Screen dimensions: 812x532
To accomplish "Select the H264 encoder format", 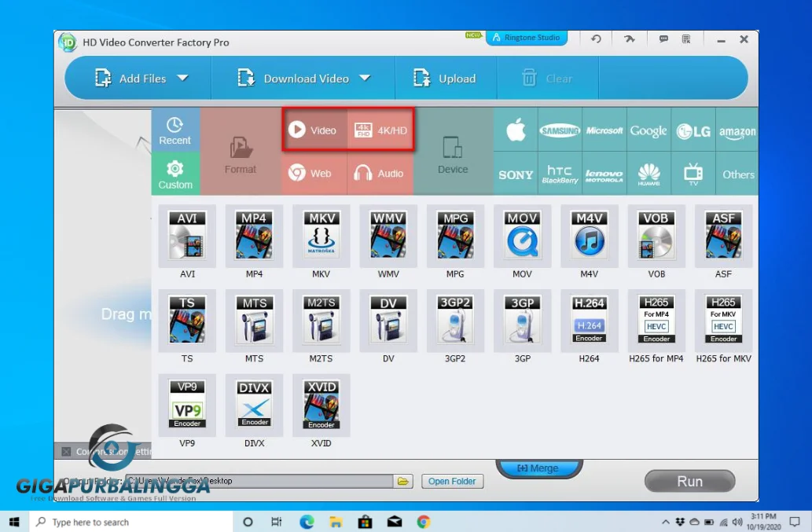I will pos(590,321).
